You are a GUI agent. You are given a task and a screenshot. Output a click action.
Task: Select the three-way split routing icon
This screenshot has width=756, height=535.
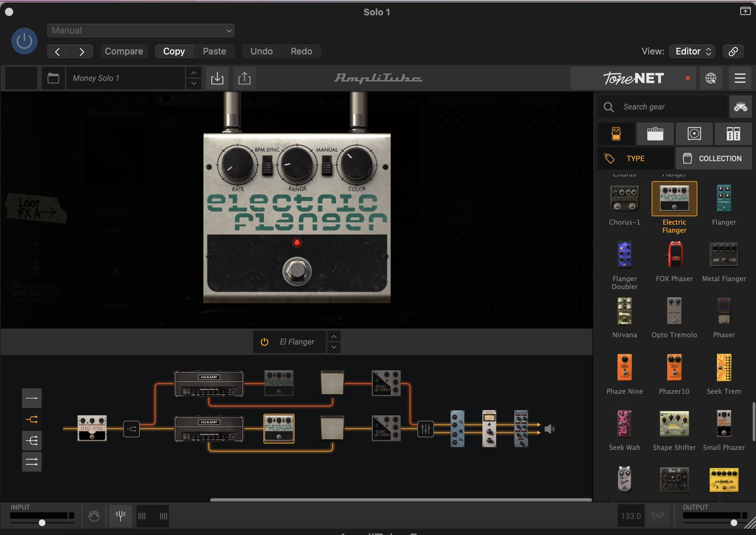pos(32,441)
